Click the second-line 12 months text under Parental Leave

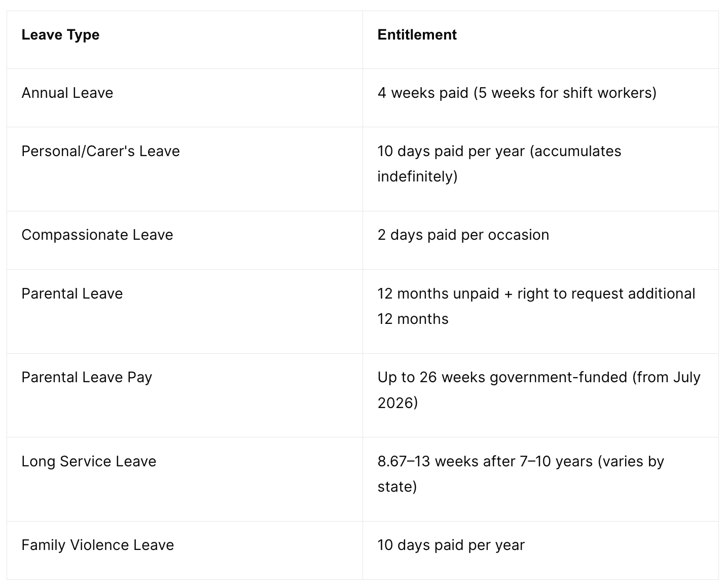click(x=413, y=319)
